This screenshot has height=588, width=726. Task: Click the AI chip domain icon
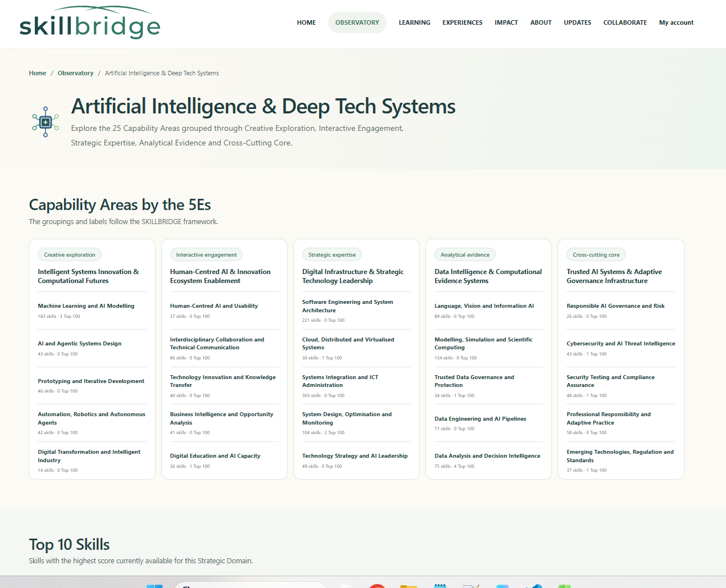tap(46, 122)
